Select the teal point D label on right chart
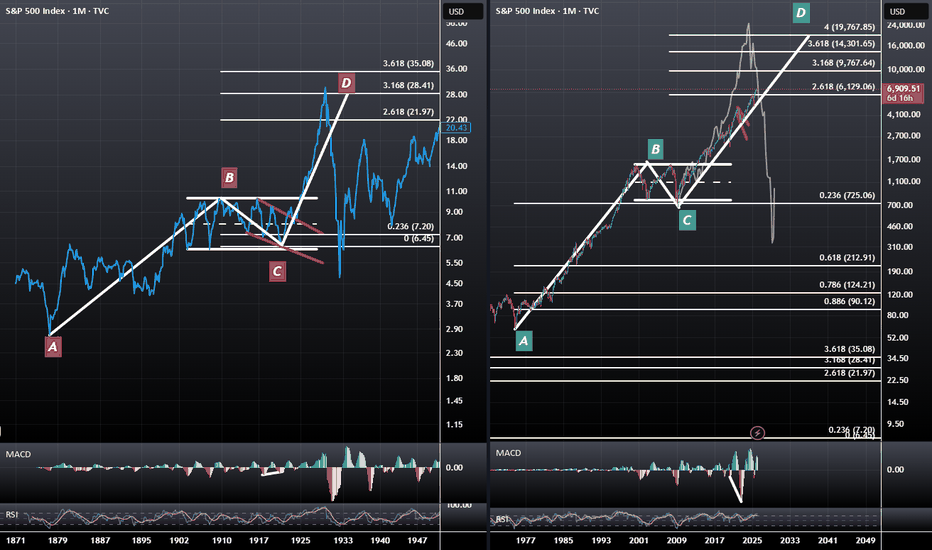Image resolution: width=932 pixels, height=550 pixels. tap(801, 12)
